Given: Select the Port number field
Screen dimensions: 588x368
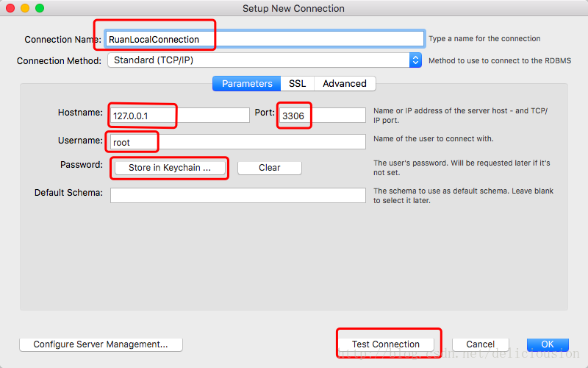Looking at the screenshot, I should 322,115.
